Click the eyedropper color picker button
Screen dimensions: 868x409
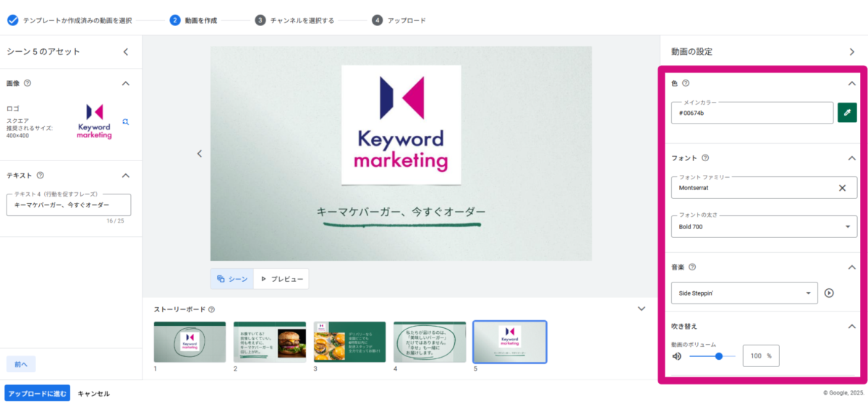(847, 113)
